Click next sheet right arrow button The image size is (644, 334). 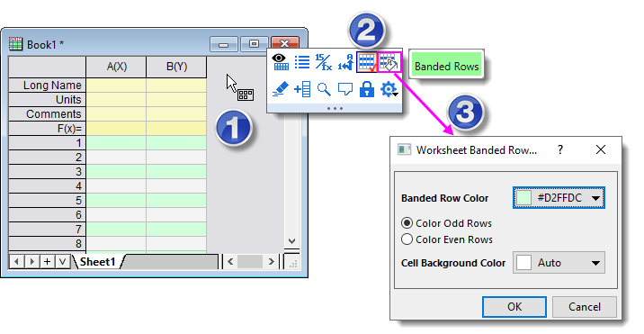click(31, 262)
